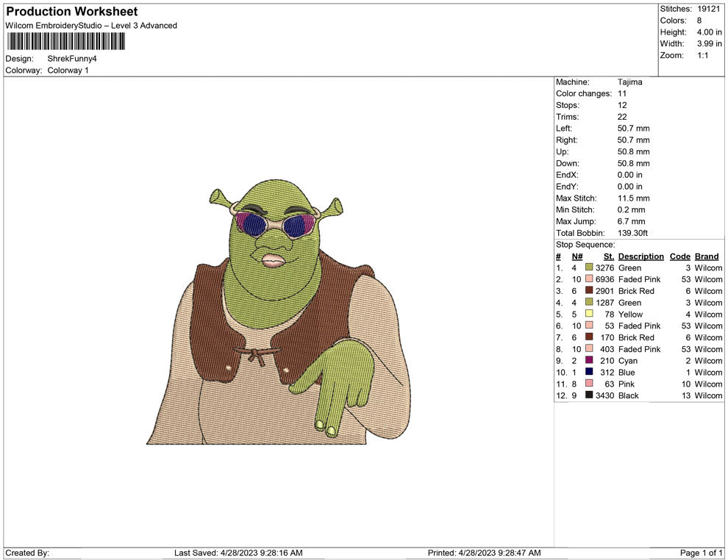
Task: Click the cyan swatch in stop 9
Action: pyautogui.click(x=589, y=360)
